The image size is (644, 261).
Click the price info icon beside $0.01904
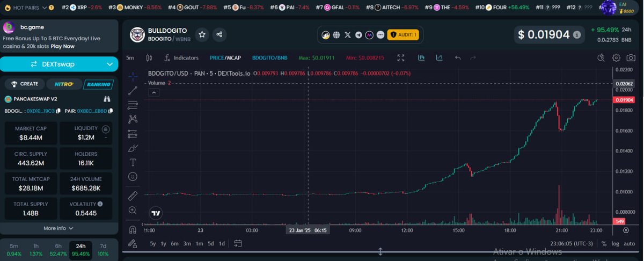[x=577, y=35]
